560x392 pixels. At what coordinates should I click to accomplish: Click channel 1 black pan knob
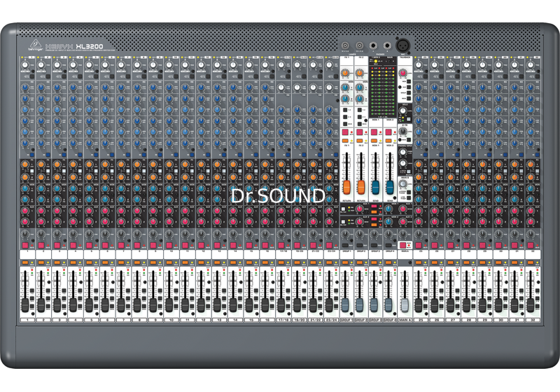25,234
